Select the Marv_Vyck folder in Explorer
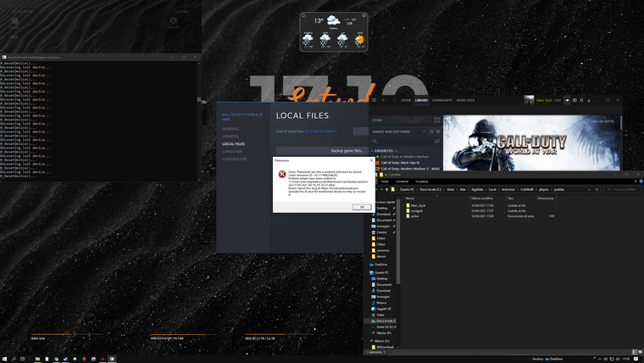 (418, 205)
